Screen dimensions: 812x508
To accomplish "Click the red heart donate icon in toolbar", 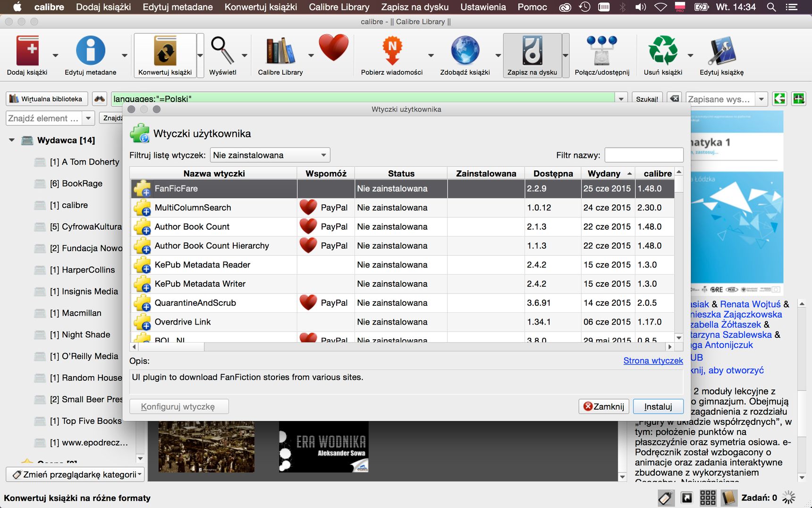I will click(334, 48).
